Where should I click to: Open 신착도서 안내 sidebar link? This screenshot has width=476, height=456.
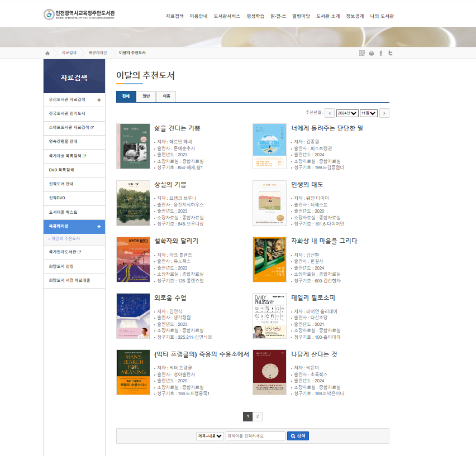tap(74, 184)
